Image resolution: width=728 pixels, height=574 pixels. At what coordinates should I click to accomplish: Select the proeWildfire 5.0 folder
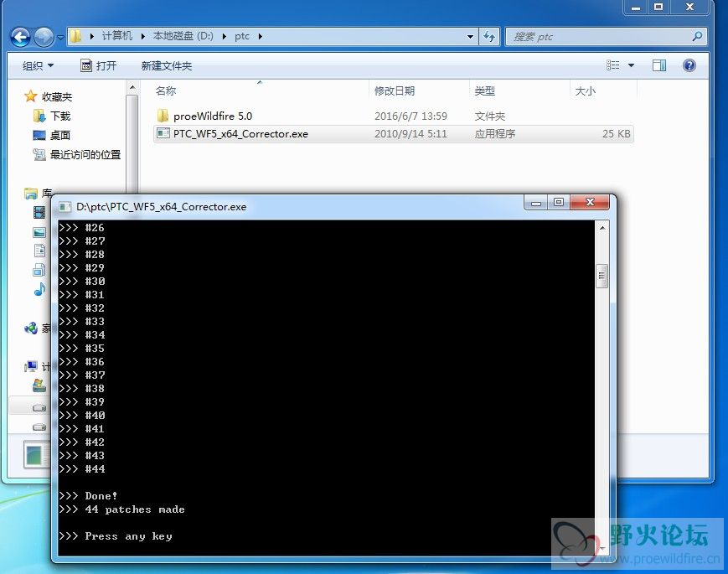pyautogui.click(x=213, y=116)
